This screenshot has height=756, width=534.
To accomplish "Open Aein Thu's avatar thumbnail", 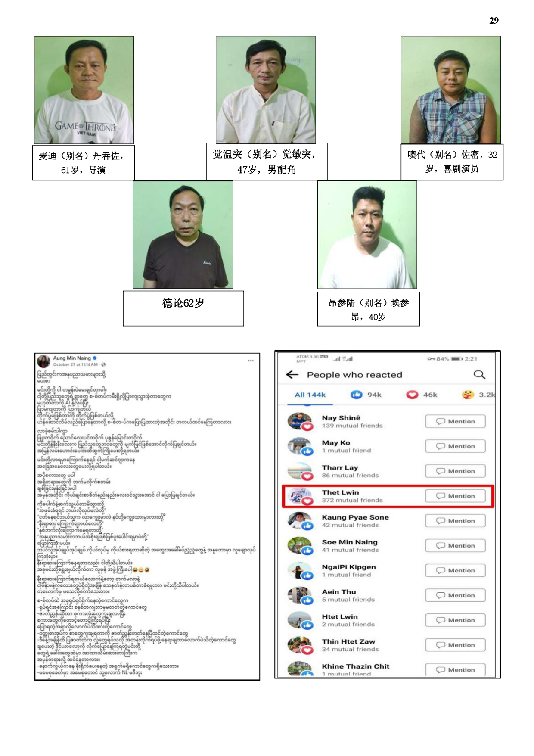I will [x=300, y=595].
